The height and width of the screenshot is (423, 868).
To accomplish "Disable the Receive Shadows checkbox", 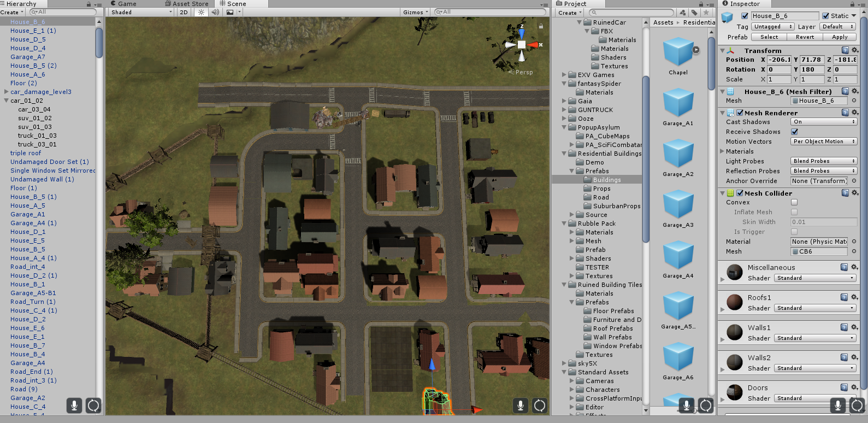I will click(x=794, y=132).
